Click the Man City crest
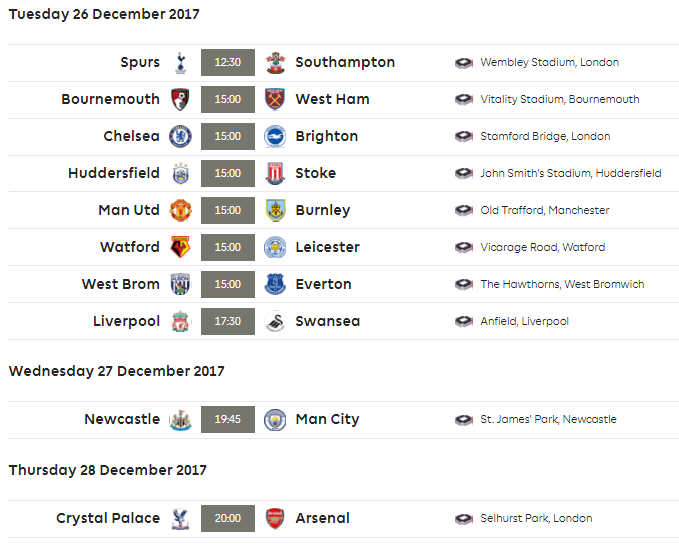This screenshot has width=679, height=545. point(275,419)
